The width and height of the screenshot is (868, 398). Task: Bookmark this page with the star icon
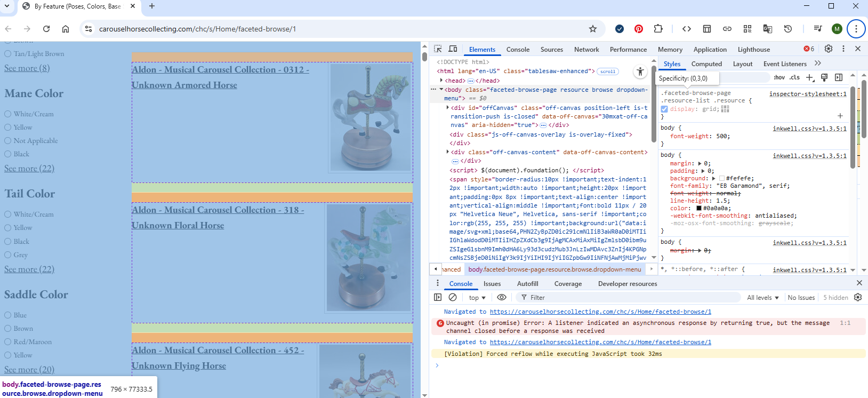(x=593, y=29)
